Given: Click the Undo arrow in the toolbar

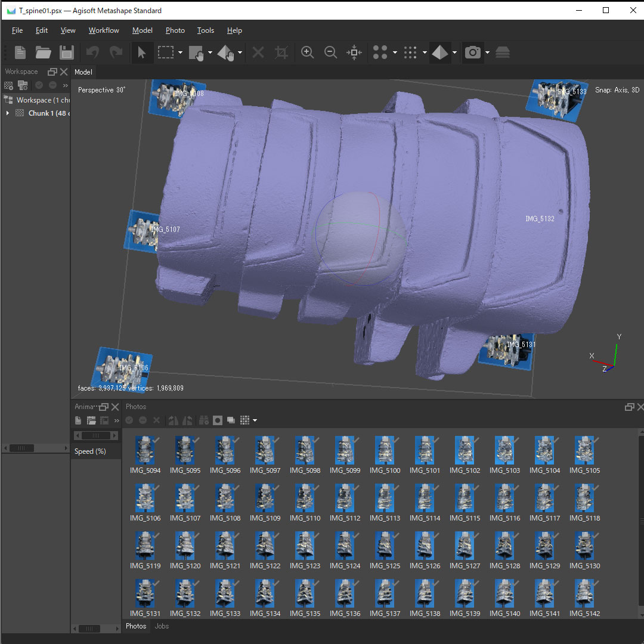Looking at the screenshot, I should pos(92,52).
